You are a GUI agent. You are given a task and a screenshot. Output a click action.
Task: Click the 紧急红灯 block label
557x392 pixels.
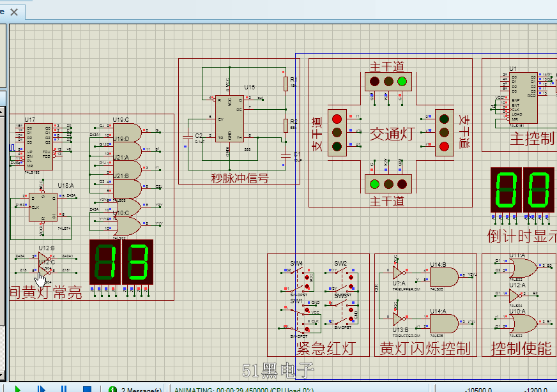point(326,349)
